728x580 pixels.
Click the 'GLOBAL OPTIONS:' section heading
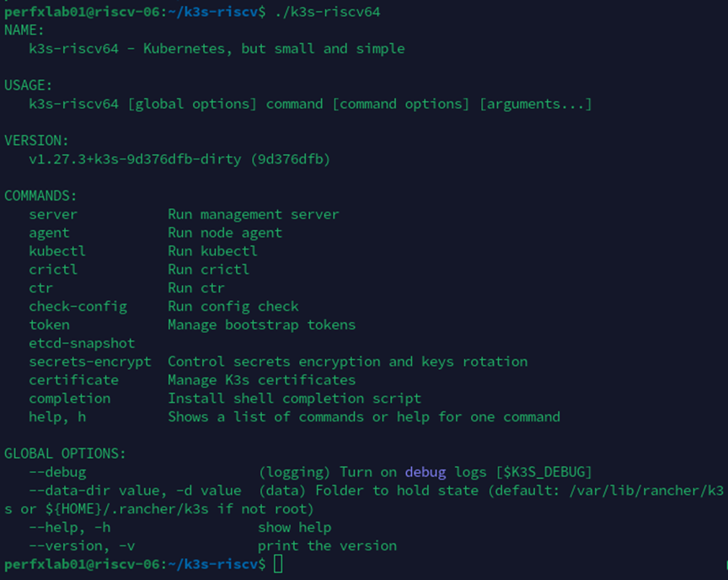tap(65, 454)
